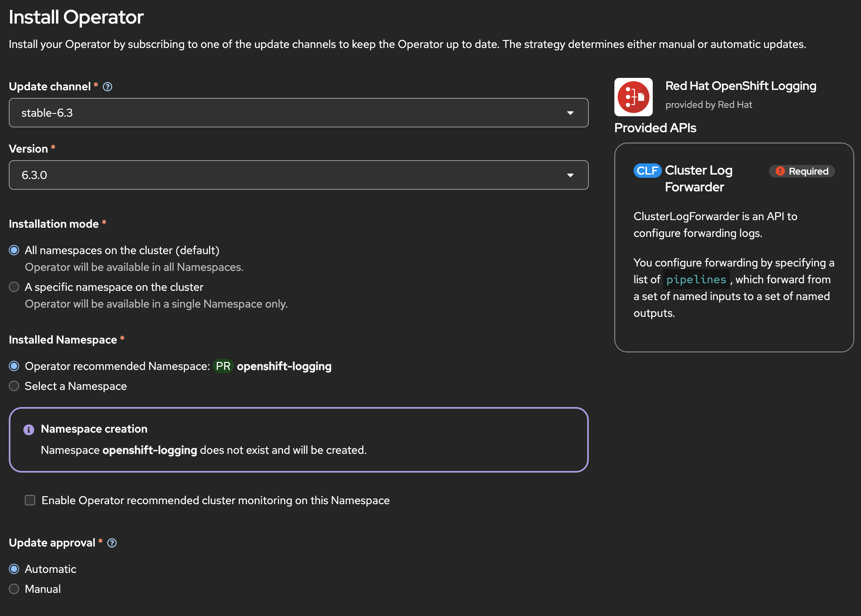Click the CLF resource badge icon

(647, 171)
